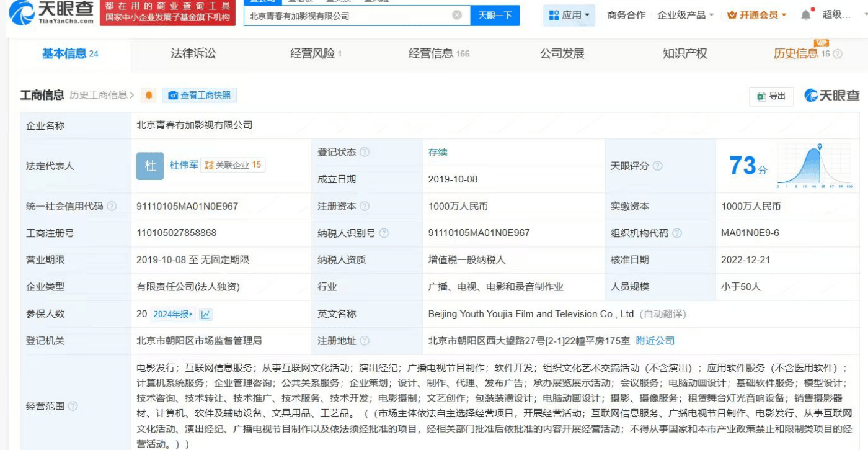Click the approval date 2022-12-21
868x450 pixels.
click(x=746, y=260)
